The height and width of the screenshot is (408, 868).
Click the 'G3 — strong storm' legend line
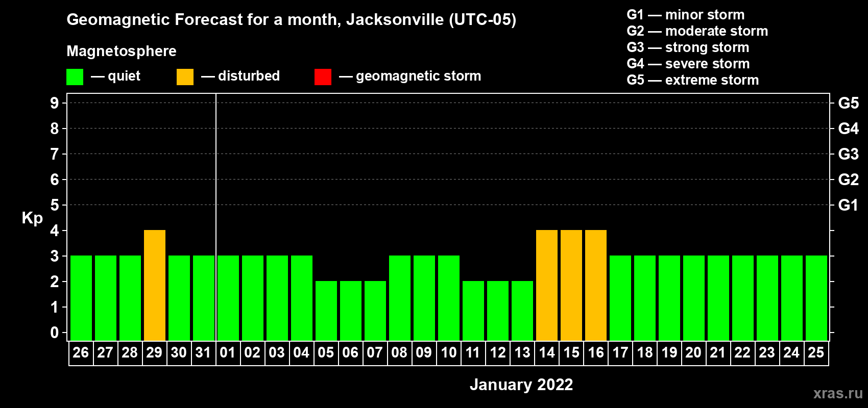[x=688, y=47]
